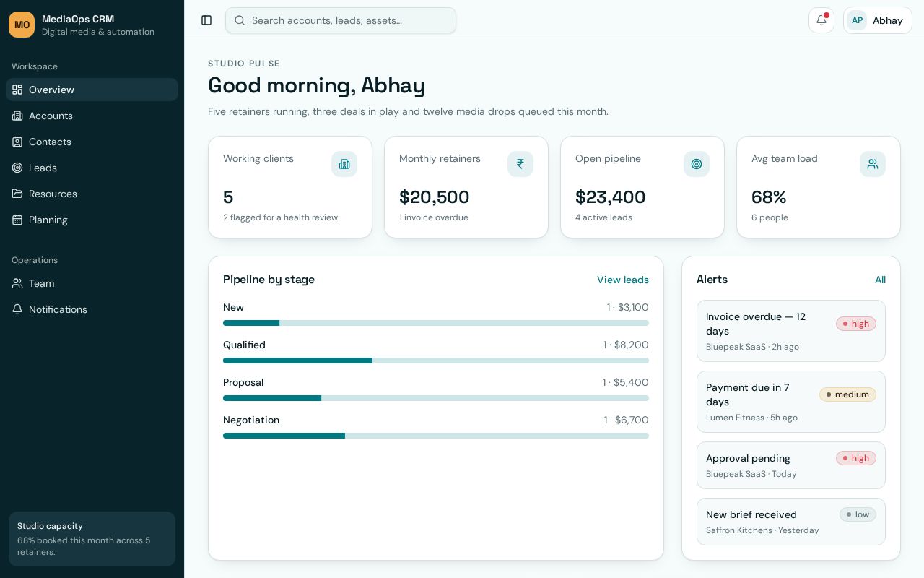Open the Approval pending alert
Screen dimensions: 924x578
(x=791, y=465)
